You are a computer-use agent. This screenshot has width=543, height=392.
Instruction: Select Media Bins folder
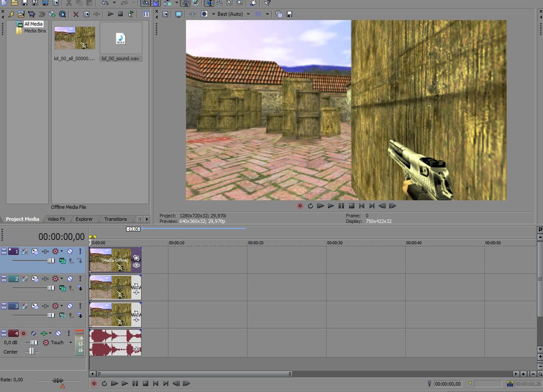[35, 31]
